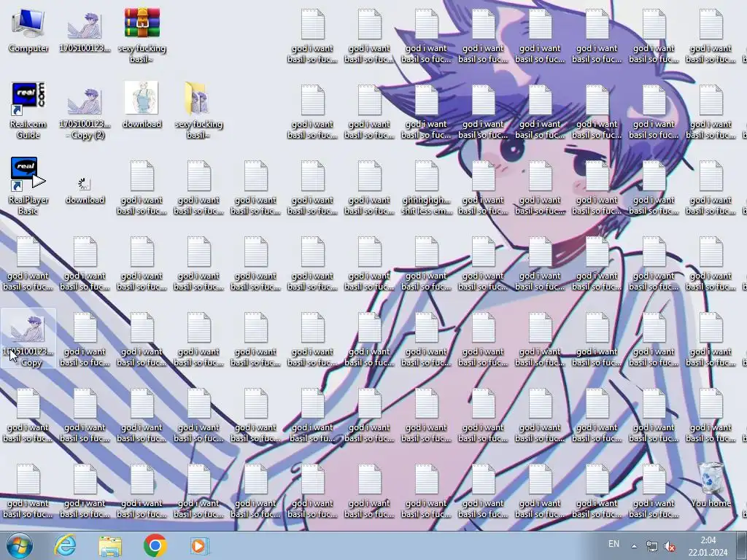747x560 pixels.
Task: Select the yellow folder icon on the desktop
Action: (x=198, y=111)
